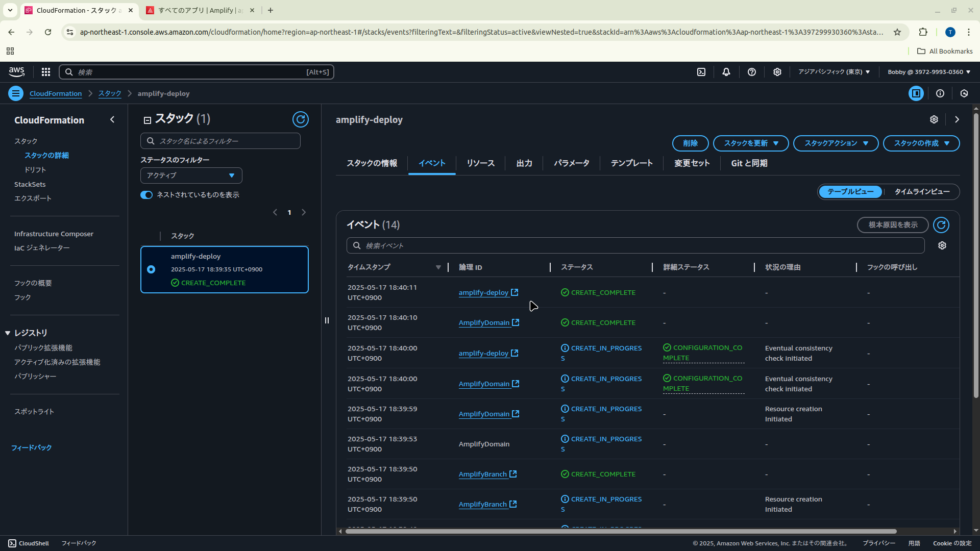Expand the stack actions dropdown

(836, 143)
